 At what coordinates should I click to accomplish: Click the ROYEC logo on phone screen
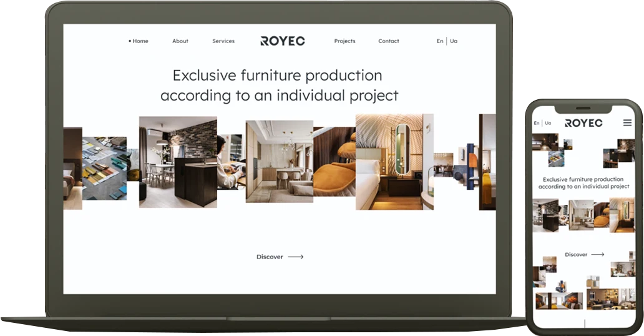click(x=583, y=123)
